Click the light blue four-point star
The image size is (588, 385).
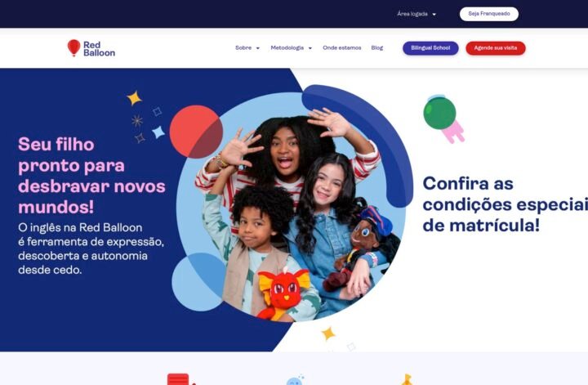(x=158, y=132)
